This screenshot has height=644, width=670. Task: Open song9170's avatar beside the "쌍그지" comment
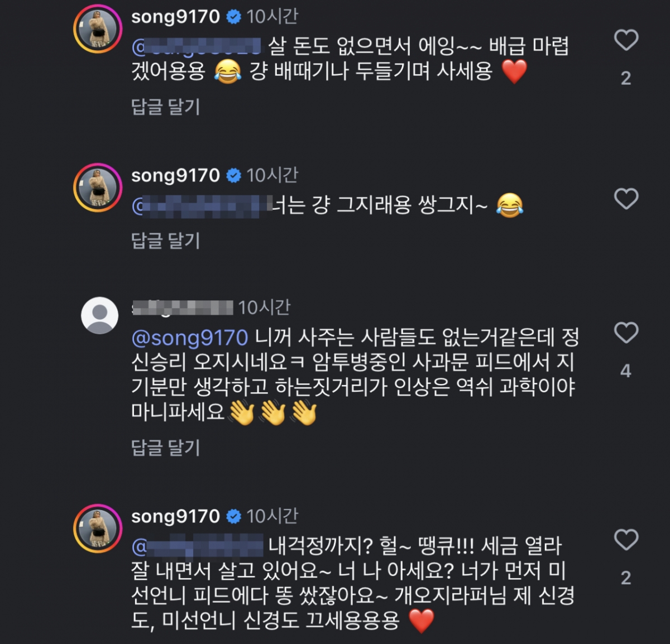coord(98,188)
